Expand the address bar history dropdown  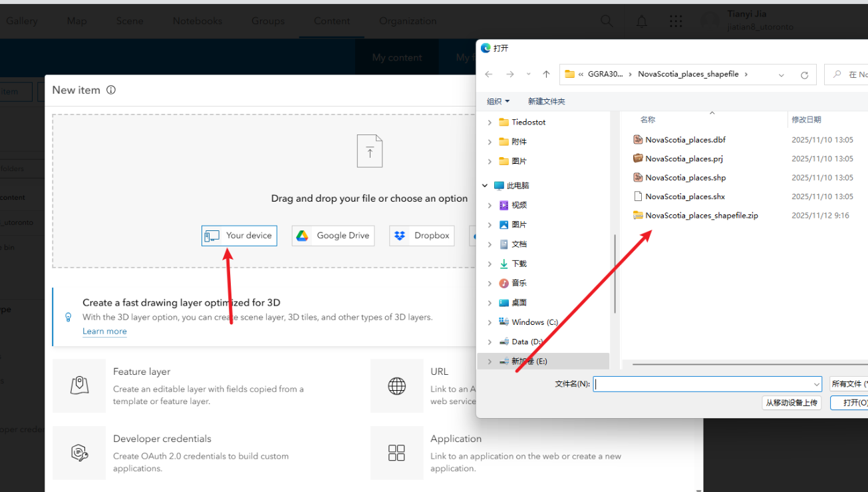tap(782, 75)
